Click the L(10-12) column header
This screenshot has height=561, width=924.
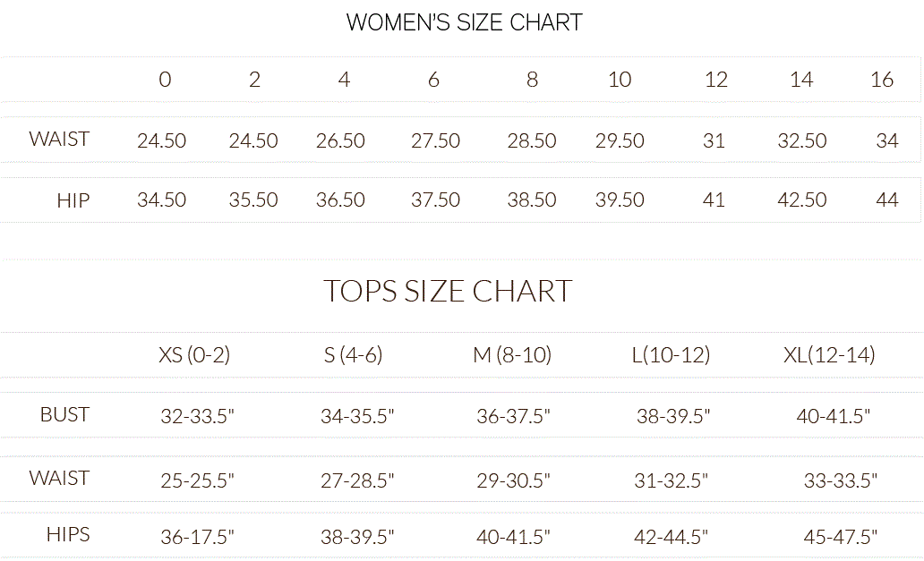(x=671, y=355)
